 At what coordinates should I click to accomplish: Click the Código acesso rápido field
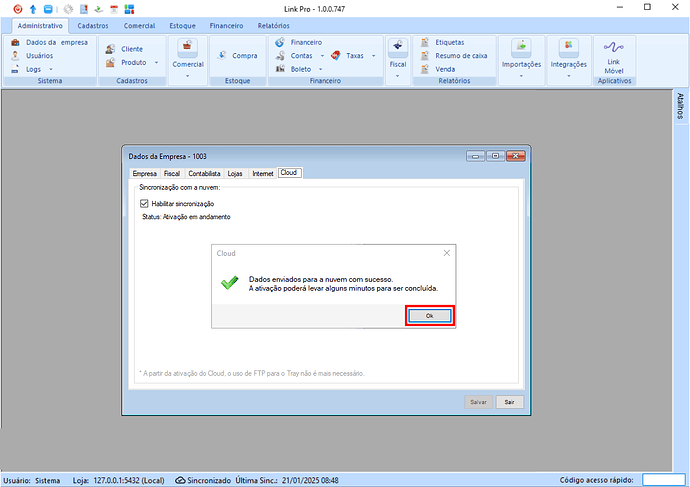point(663,480)
